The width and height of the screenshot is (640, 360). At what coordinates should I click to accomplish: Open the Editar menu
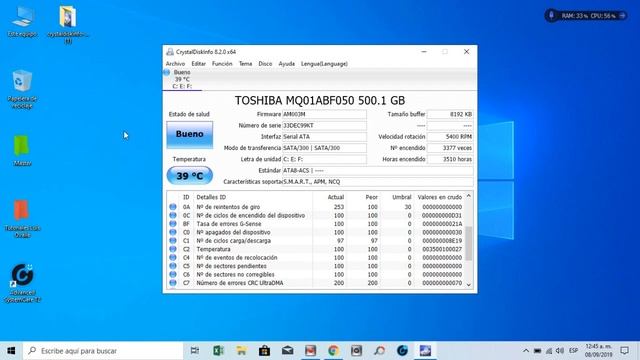click(198, 64)
